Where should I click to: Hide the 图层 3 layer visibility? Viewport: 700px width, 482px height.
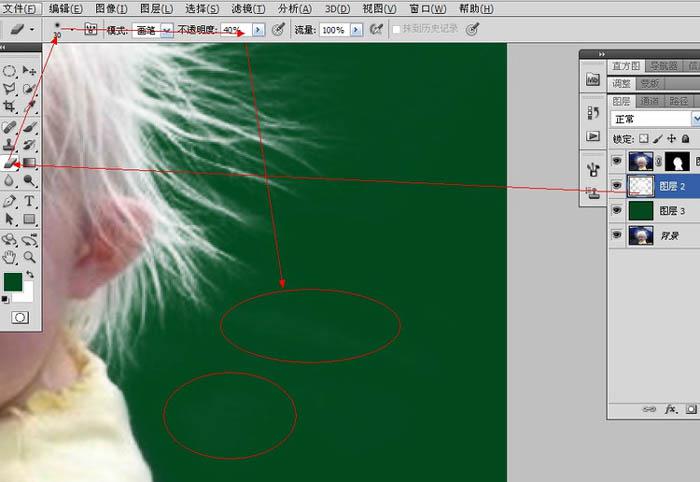point(617,210)
